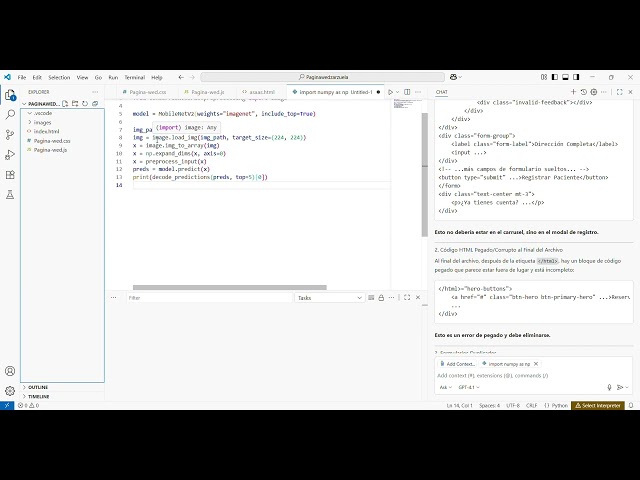
Task: Click Spaces: 4 indentation setting
Action: tap(489, 405)
